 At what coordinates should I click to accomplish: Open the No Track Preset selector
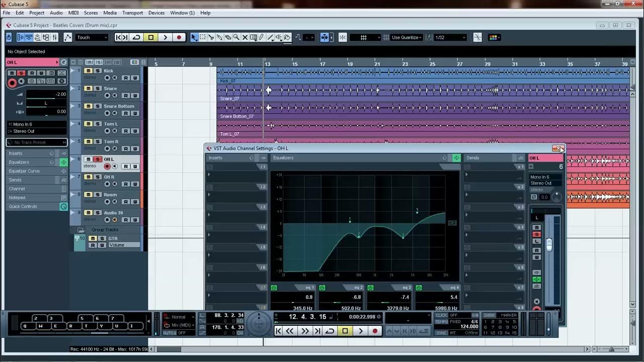click(x=36, y=142)
